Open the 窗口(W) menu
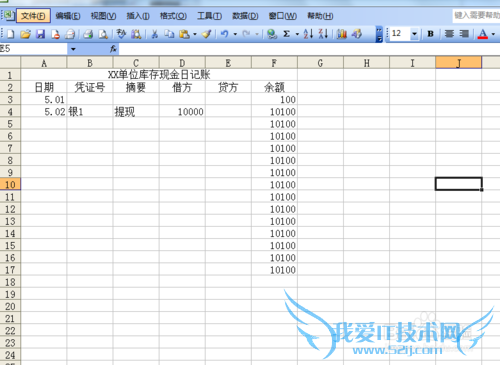 point(282,16)
